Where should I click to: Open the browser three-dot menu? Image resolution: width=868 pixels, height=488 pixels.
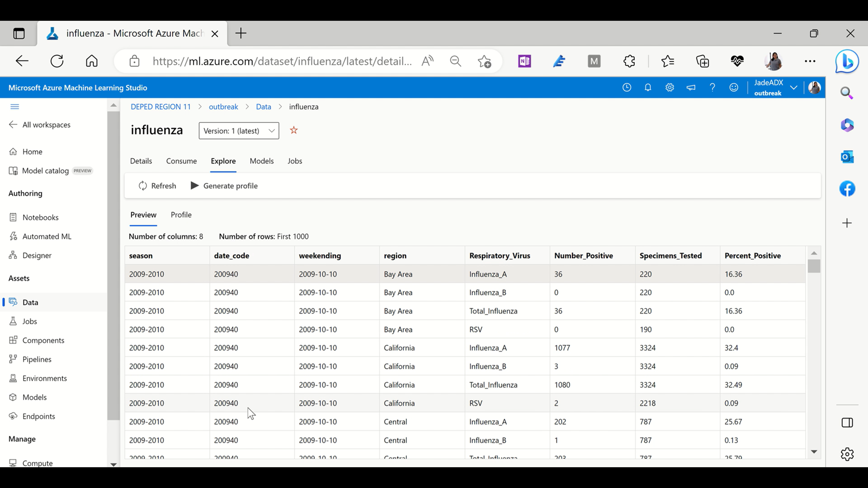point(810,61)
